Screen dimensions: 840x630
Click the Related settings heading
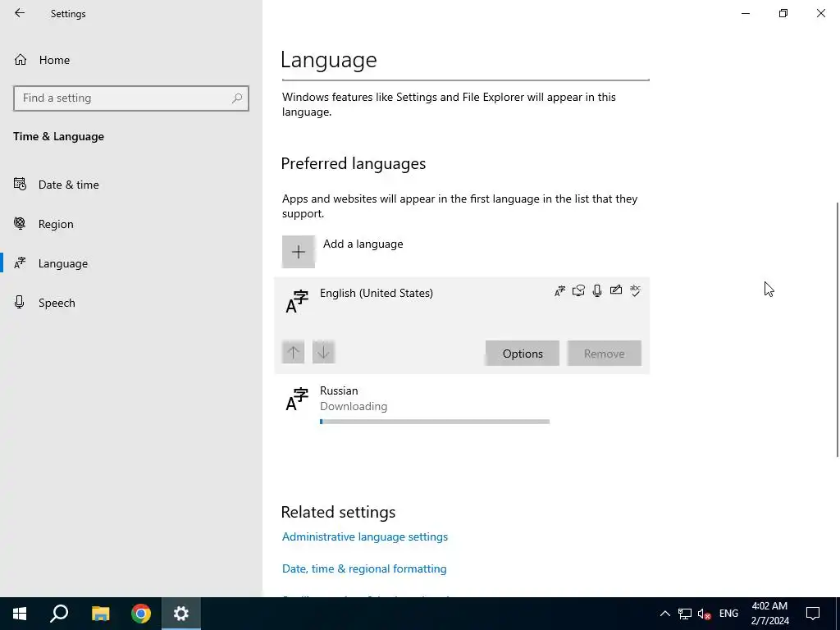point(338,512)
